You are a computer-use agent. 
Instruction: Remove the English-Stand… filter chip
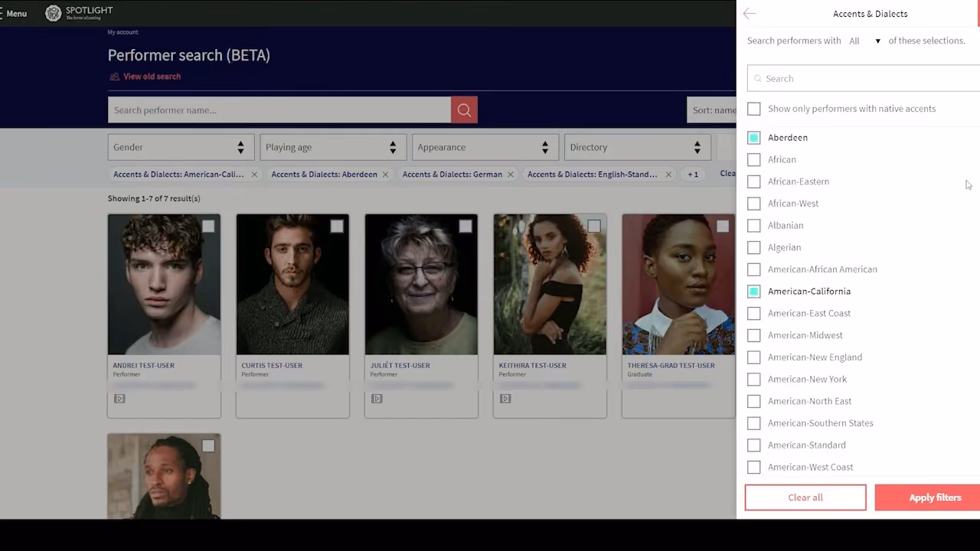tap(668, 174)
